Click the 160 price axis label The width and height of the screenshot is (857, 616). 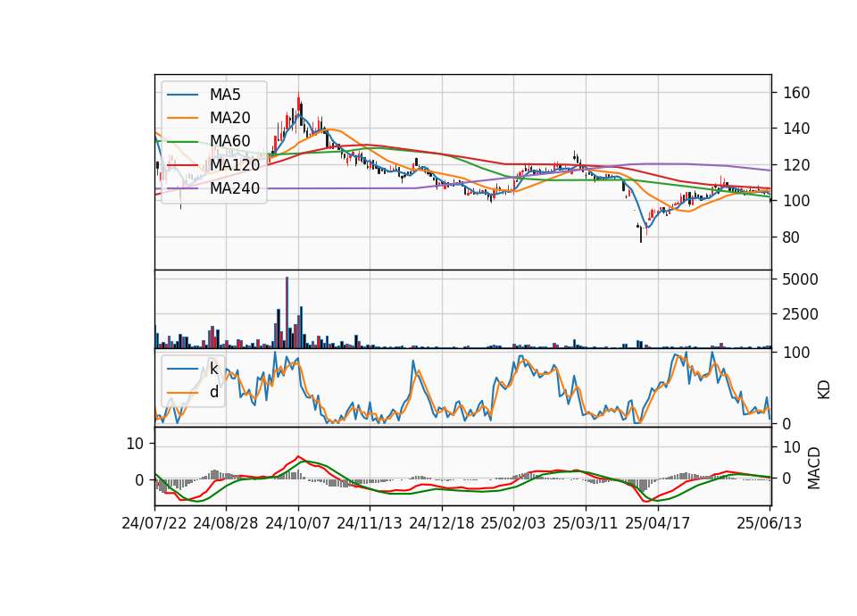click(x=796, y=93)
